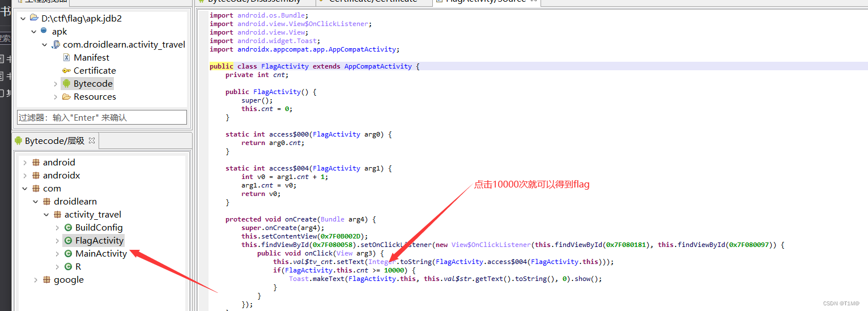Screen dimensions: 868x311
Task: Switch to the Bytecode/Disassembly tab
Action: tap(254, 2)
